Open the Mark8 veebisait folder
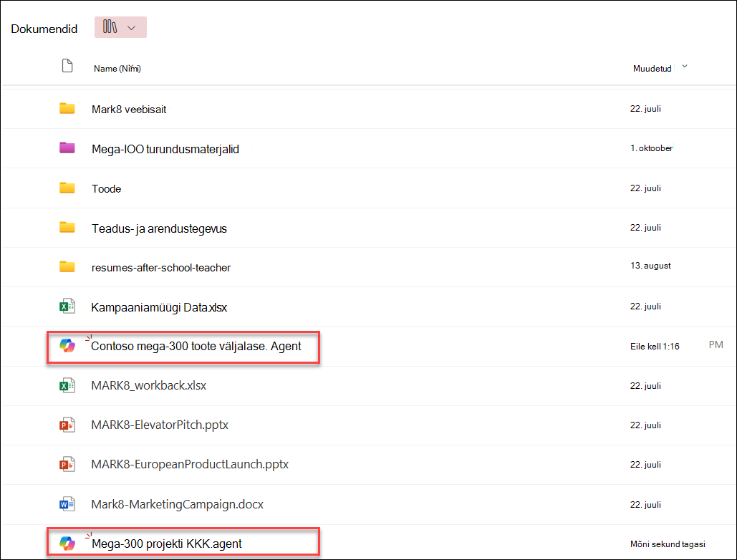Image resolution: width=737 pixels, height=560 pixels. pyautogui.click(x=129, y=110)
